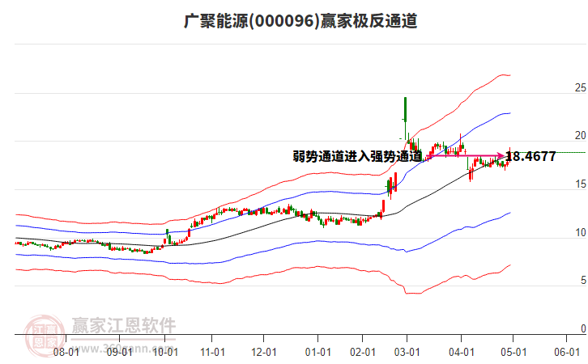The image size is (588, 364).
Task: Click the y-axis label 15
Action: coord(581,184)
